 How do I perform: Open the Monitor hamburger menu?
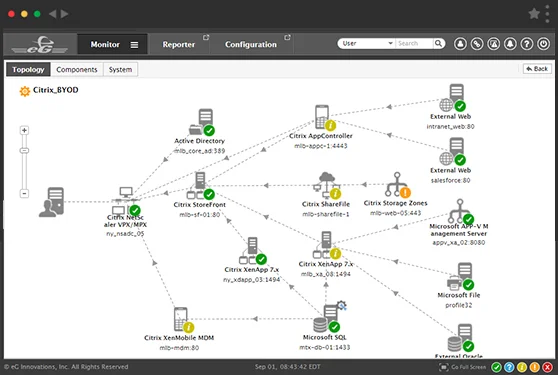click(134, 45)
